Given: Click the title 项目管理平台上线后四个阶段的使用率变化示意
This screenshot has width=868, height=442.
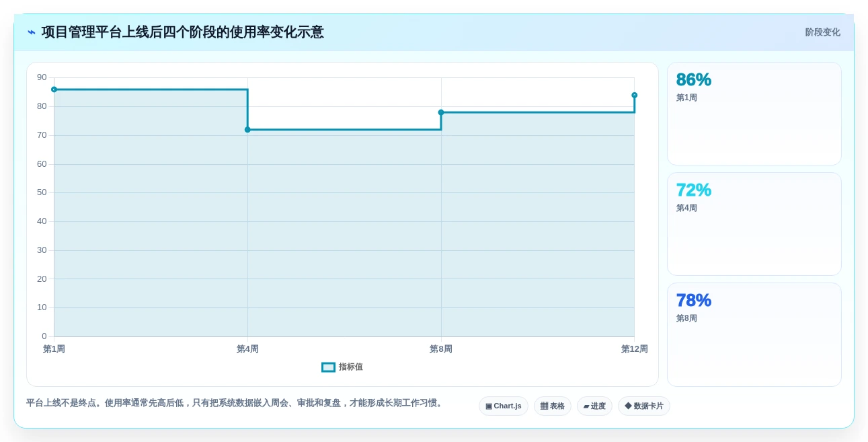Looking at the screenshot, I should pos(182,32).
